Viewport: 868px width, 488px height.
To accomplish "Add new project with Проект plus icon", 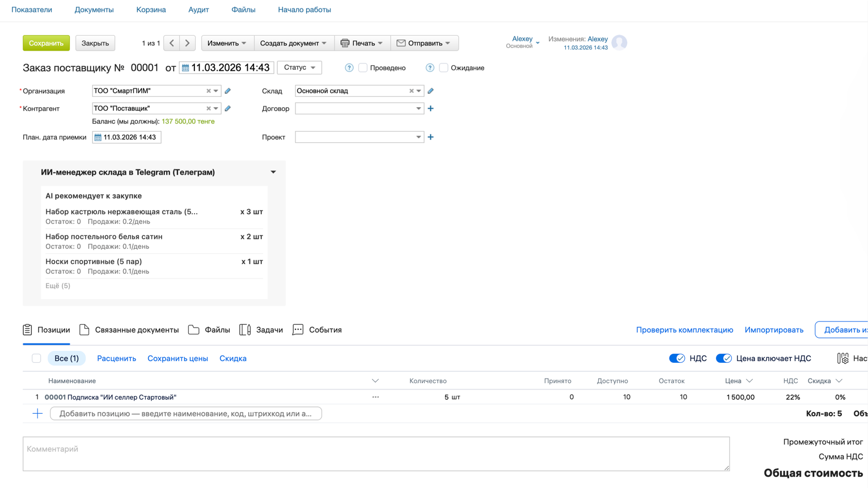I will [x=430, y=137].
